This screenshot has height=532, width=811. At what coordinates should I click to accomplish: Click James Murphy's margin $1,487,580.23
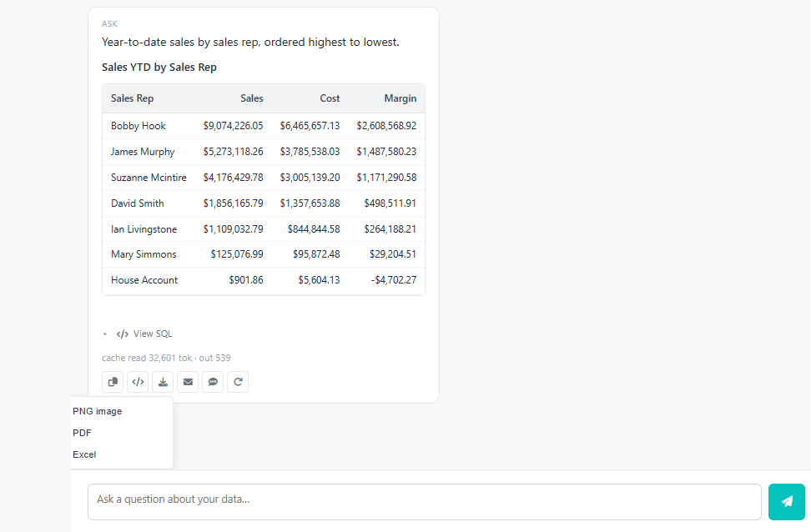click(386, 152)
